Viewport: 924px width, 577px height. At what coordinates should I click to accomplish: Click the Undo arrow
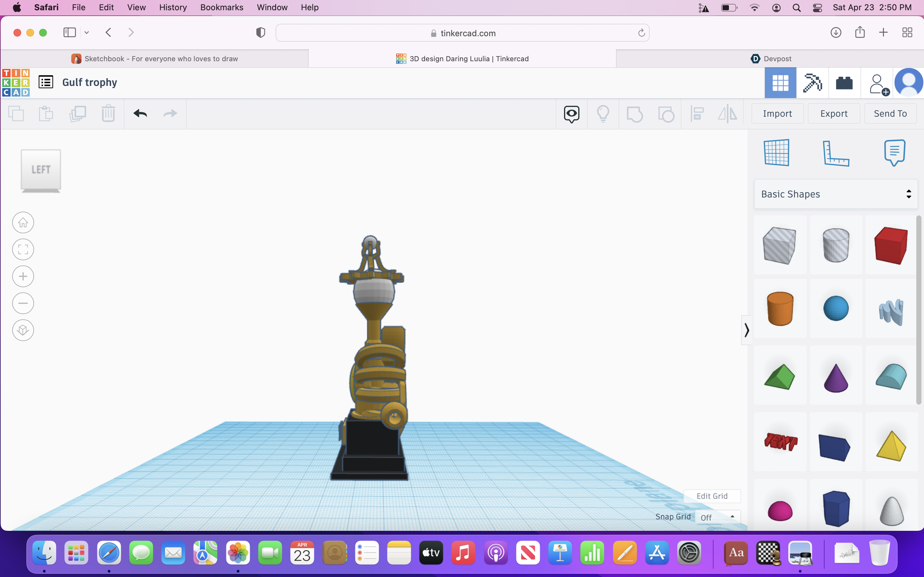tap(140, 114)
